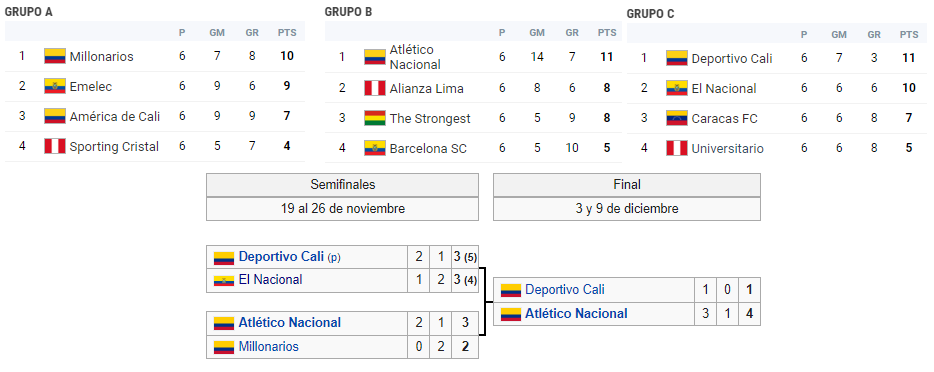The width and height of the screenshot is (934, 372).
Task: Click the Peru flag beside Alianza Lima
Action: 375,89
